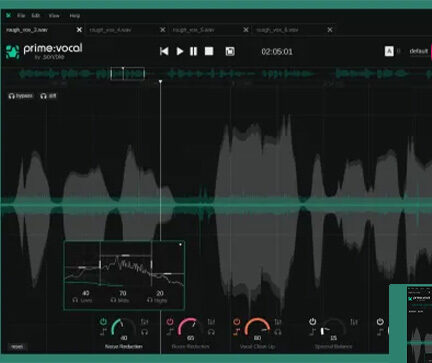This screenshot has height=363, width=432.
Task: Click the reset button
Action: coord(17,347)
